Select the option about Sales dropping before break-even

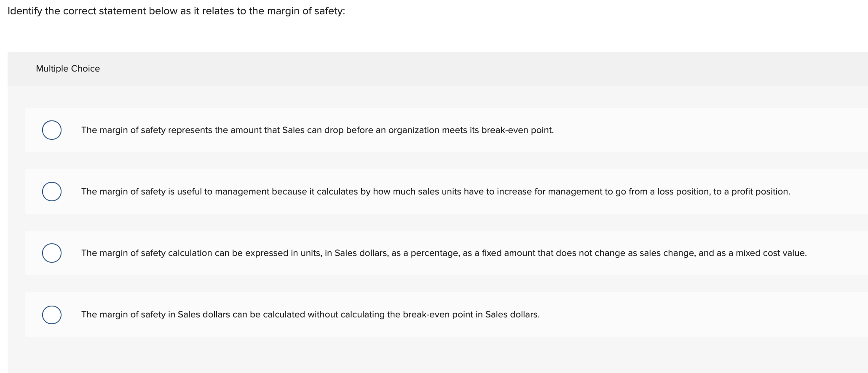(x=51, y=130)
